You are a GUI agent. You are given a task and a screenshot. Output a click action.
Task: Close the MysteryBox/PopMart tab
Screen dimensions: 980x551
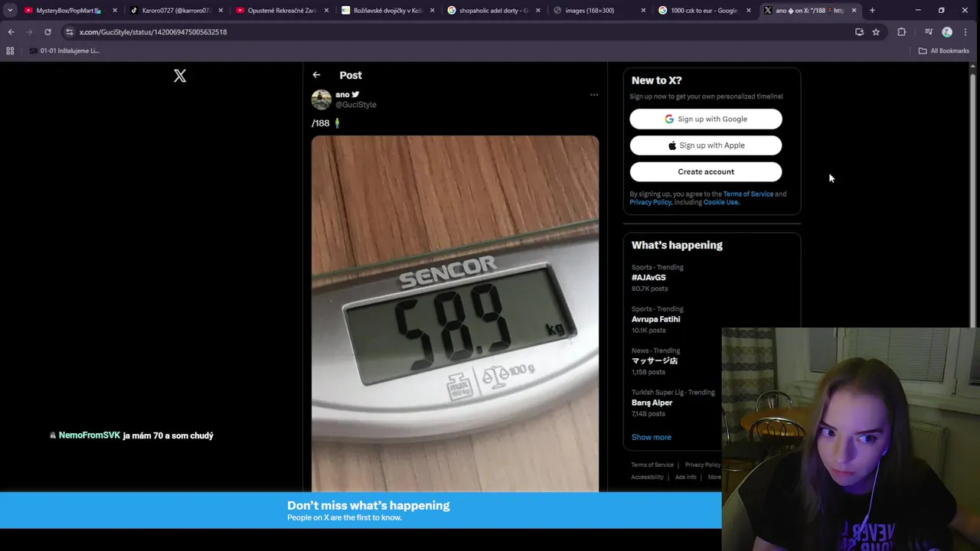point(115,11)
